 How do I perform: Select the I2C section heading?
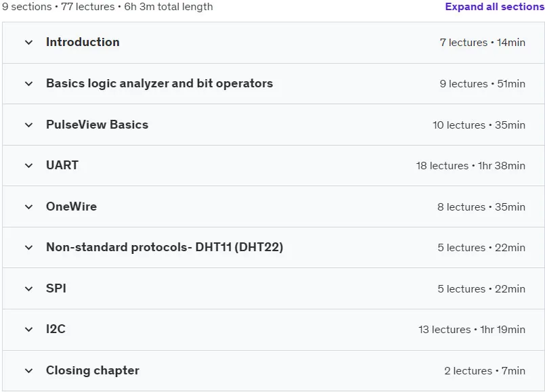(x=56, y=329)
